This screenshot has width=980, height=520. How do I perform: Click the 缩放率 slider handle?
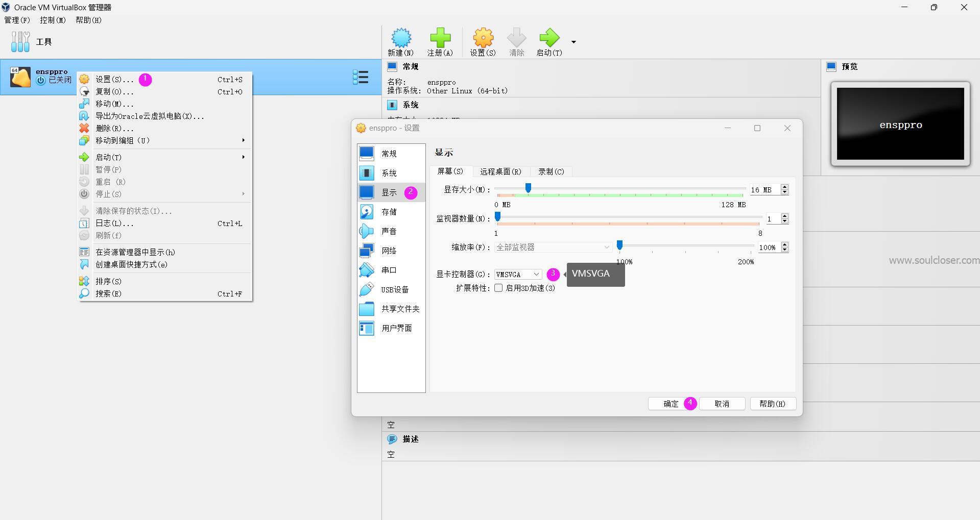tap(620, 246)
